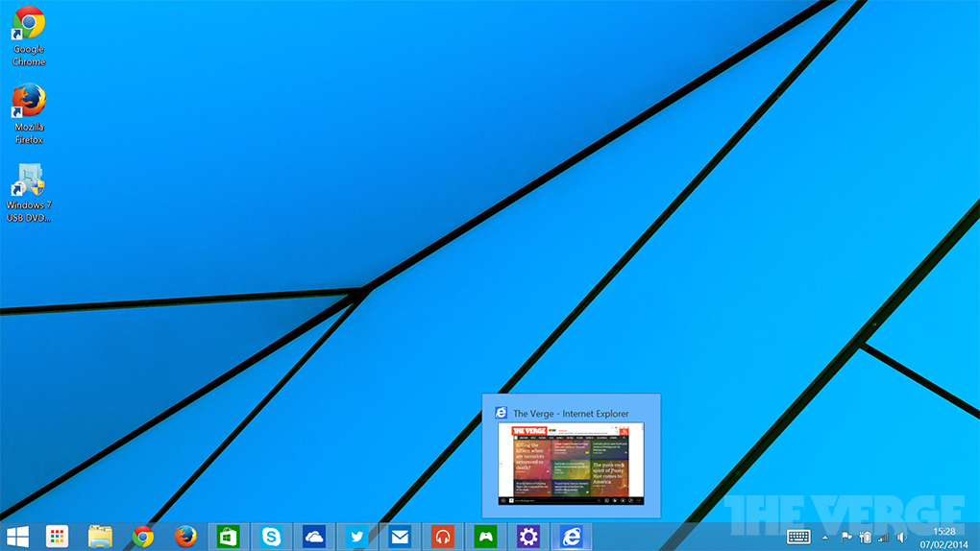Open the Mail app in the taskbar
Viewport: 980px width, 551px height.
point(400,537)
